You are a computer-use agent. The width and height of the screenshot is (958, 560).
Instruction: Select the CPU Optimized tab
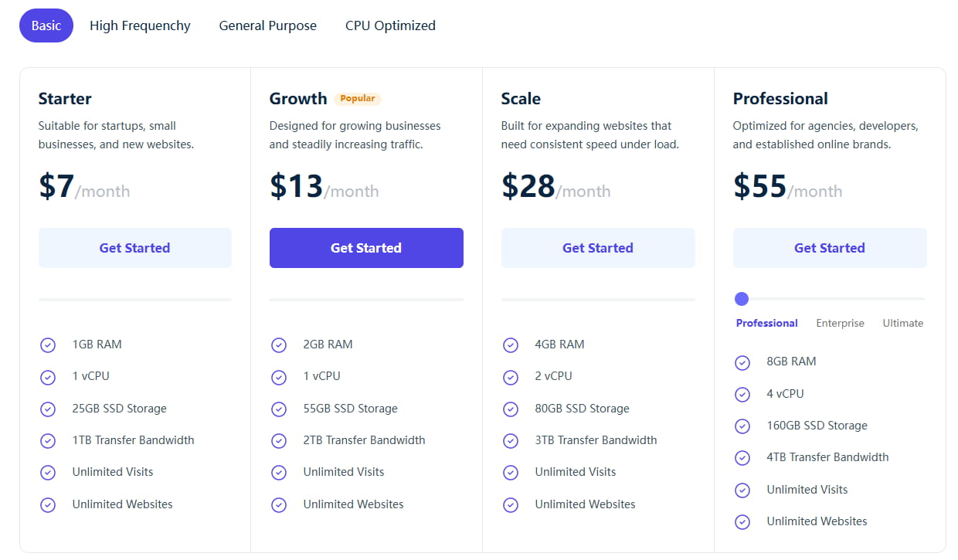390,25
